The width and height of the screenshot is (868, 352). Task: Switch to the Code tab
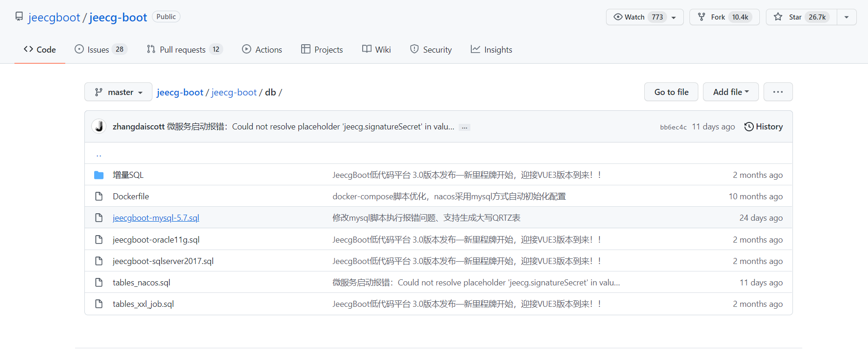pyautogui.click(x=40, y=49)
